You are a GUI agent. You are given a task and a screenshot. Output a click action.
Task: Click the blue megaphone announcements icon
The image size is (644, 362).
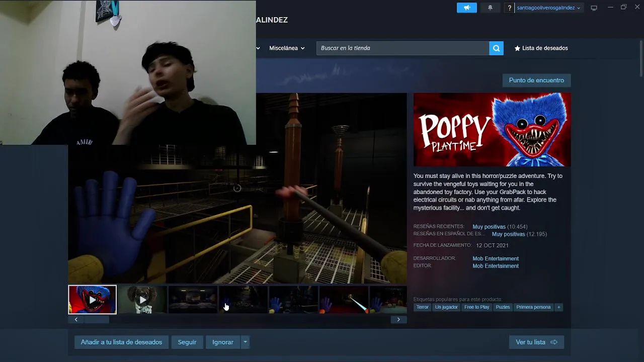coord(466,8)
